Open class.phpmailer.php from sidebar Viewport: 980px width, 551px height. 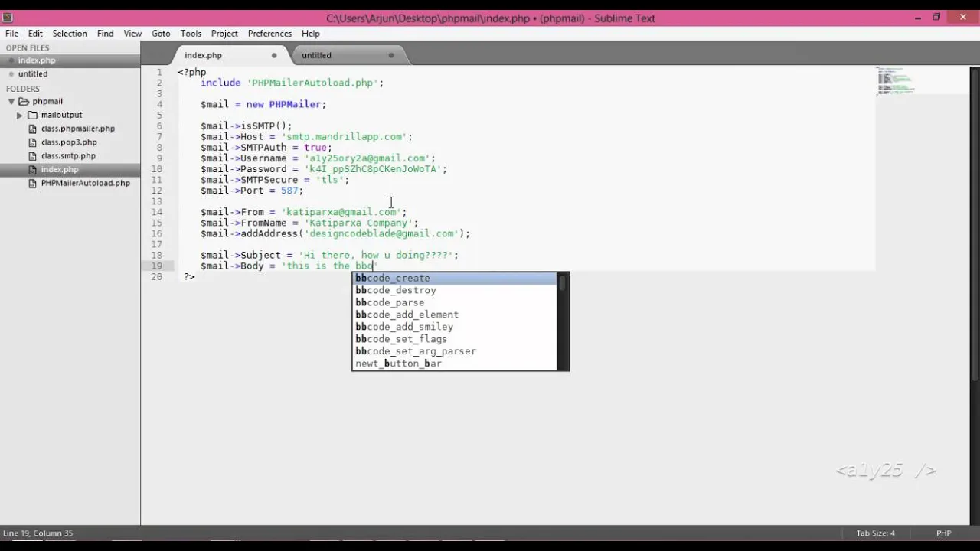click(x=78, y=129)
